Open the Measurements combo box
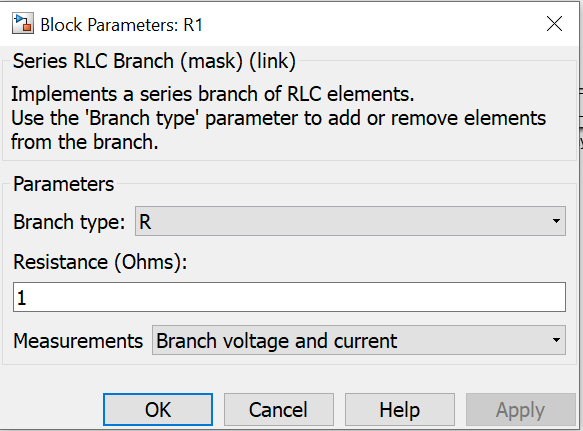583x431 pixels. click(x=359, y=340)
